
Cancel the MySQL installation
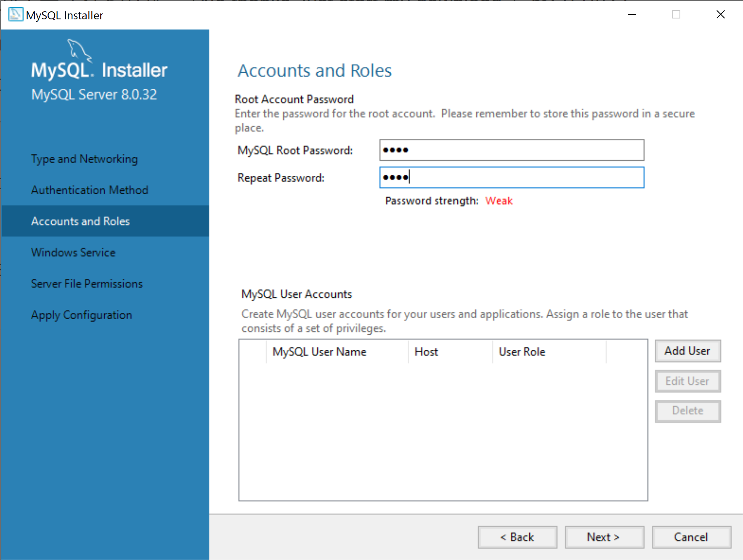click(691, 537)
